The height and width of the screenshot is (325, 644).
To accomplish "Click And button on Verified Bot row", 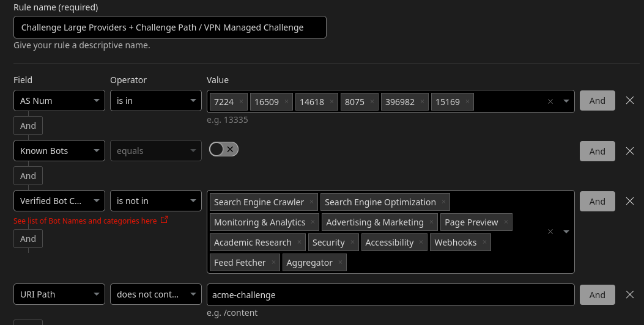I will pyautogui.click(x=597, y=201).
